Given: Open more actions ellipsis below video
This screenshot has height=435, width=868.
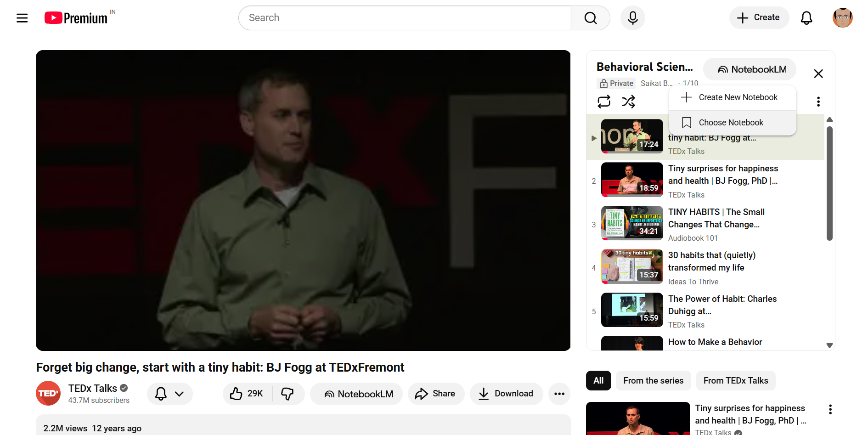Looking at the screenshot, I should point(559,394).
